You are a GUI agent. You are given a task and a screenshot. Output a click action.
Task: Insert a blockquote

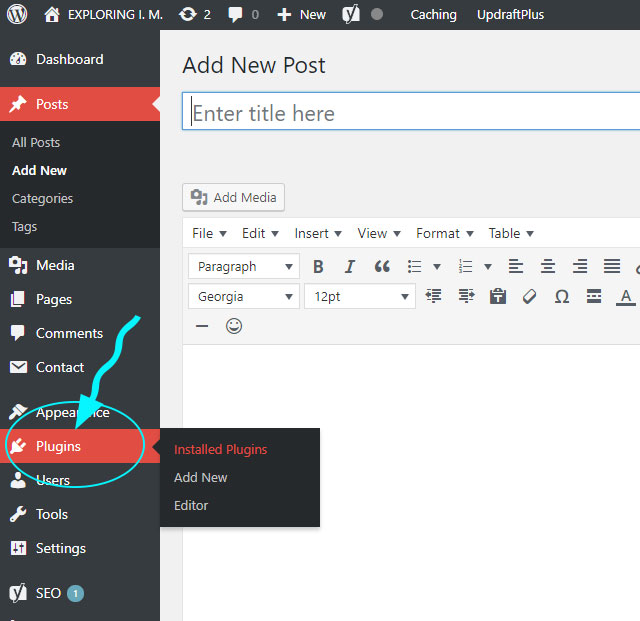click(382, 267)
